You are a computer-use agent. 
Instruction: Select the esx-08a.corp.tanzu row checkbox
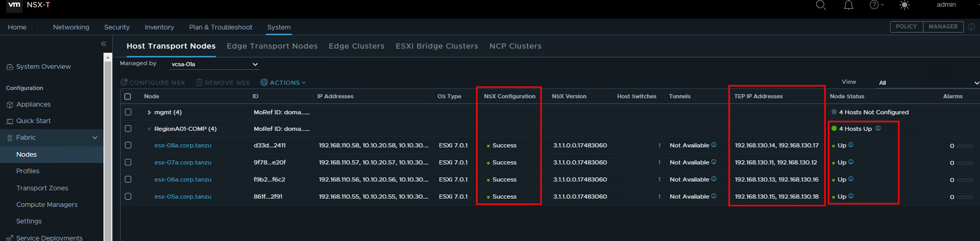[x=128, y=145]
